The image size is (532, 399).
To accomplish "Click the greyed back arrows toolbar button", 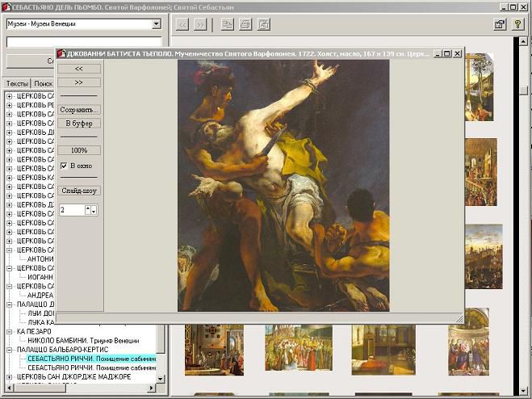I will click(x=183, y=24).
